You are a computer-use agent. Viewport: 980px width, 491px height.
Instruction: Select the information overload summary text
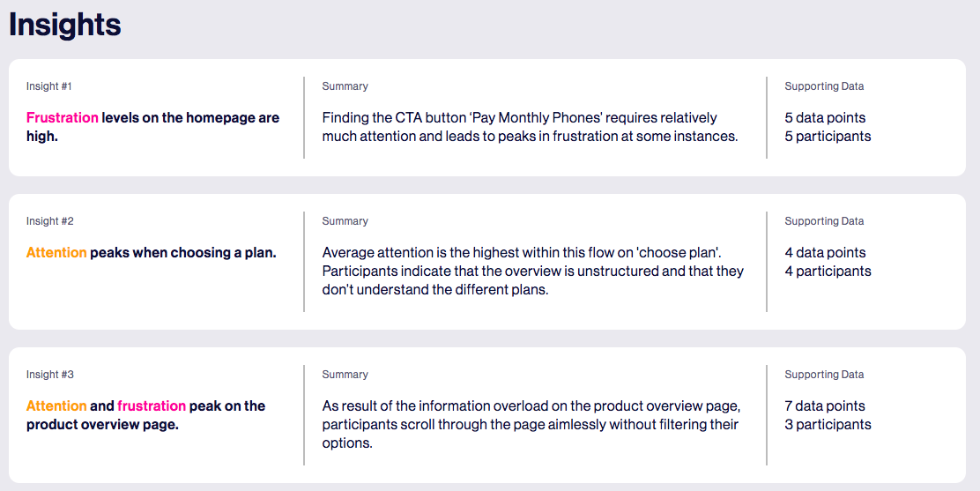531,424
